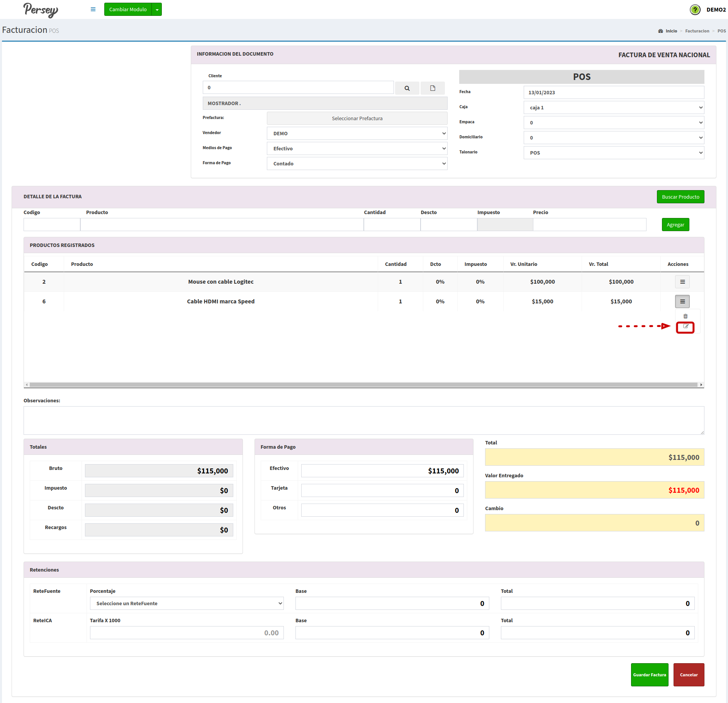
Task: Open the Caja dropdown
Action: click(614, 107)
